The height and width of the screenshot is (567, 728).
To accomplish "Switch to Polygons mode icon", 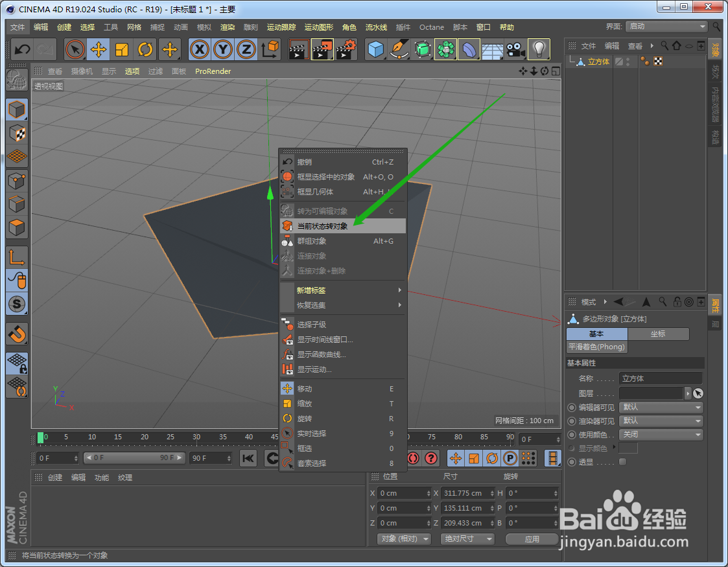I will 17,227.
